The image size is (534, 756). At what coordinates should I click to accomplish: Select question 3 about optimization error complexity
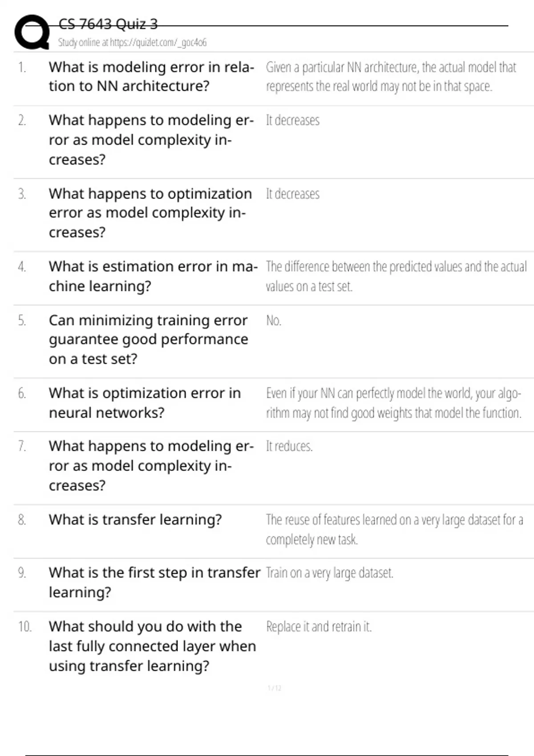(150, 213)
